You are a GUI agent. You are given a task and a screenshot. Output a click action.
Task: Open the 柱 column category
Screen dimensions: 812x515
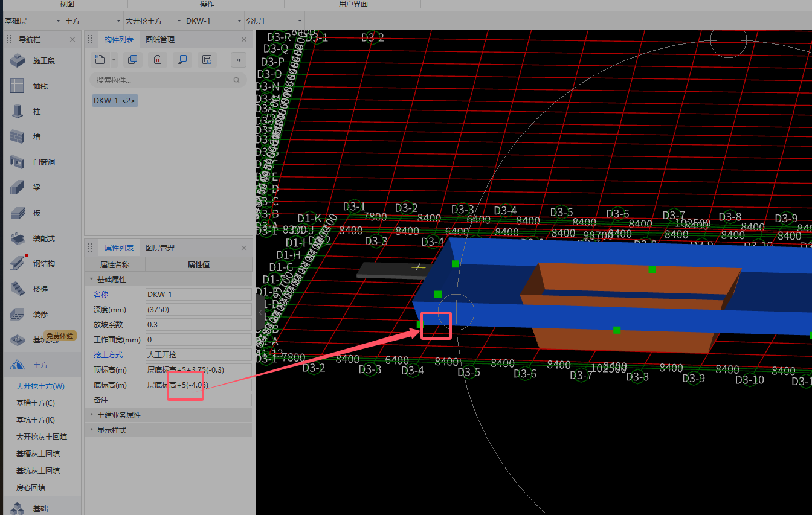point(18,111)
